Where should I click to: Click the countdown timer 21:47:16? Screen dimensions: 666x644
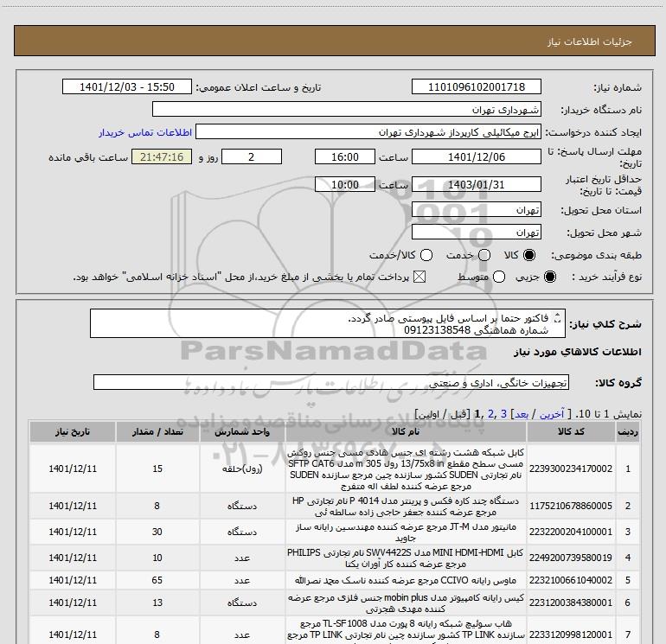[x=162, y=156]
